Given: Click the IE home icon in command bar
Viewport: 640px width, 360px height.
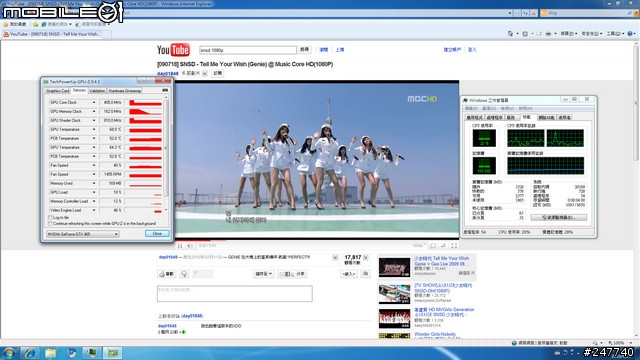Looking at the screenshot, I should (510, 33).
